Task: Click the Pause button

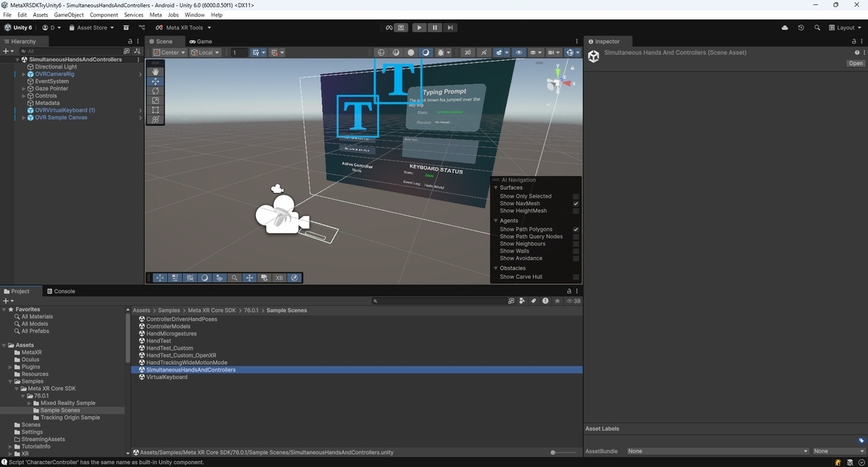Action: tap(434, 28)
